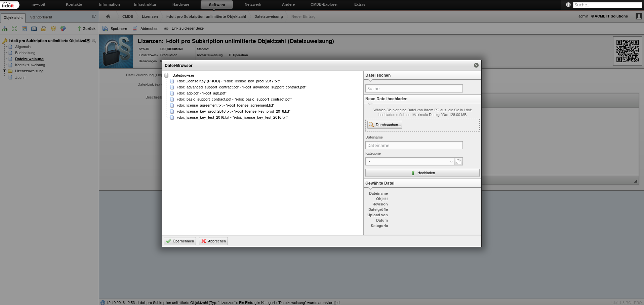Toggle the eye icon in the object tree header
644x305 pixels.
(88, 40)
